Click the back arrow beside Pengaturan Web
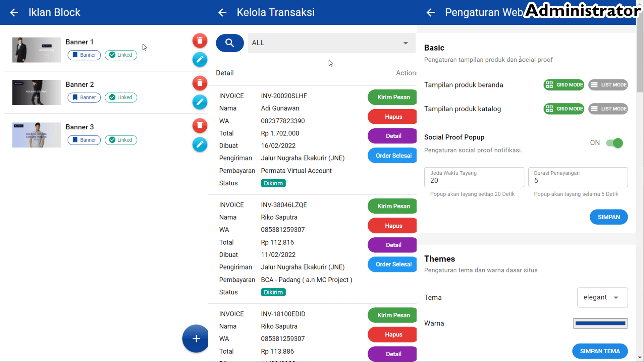The height and width of the screenshot is (362, 644). point(431,12)
